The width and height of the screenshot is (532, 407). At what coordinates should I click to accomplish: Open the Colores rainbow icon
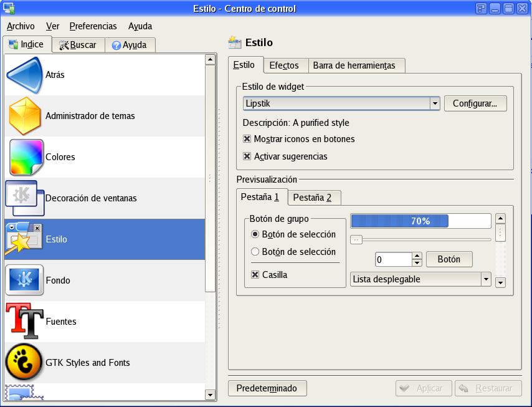26,157
